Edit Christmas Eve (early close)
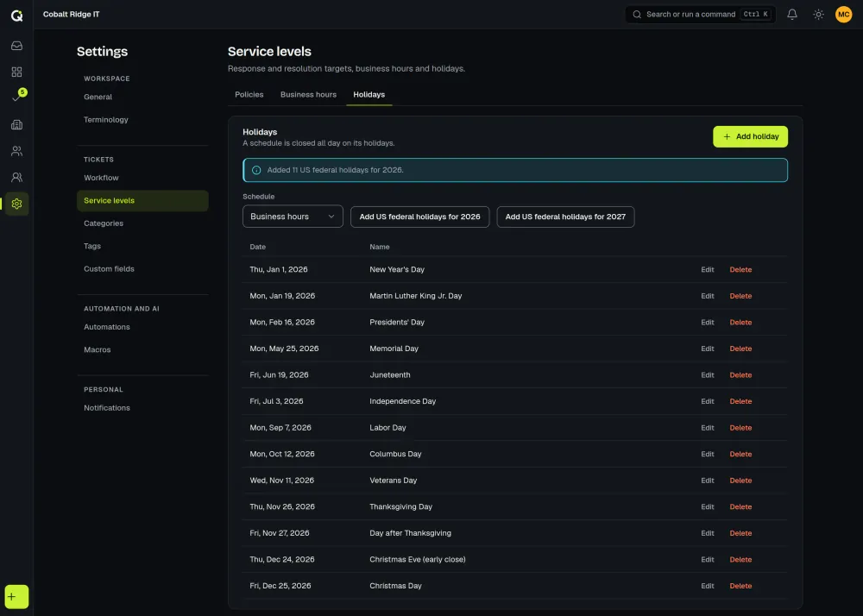863x616 pixels. 708,560
